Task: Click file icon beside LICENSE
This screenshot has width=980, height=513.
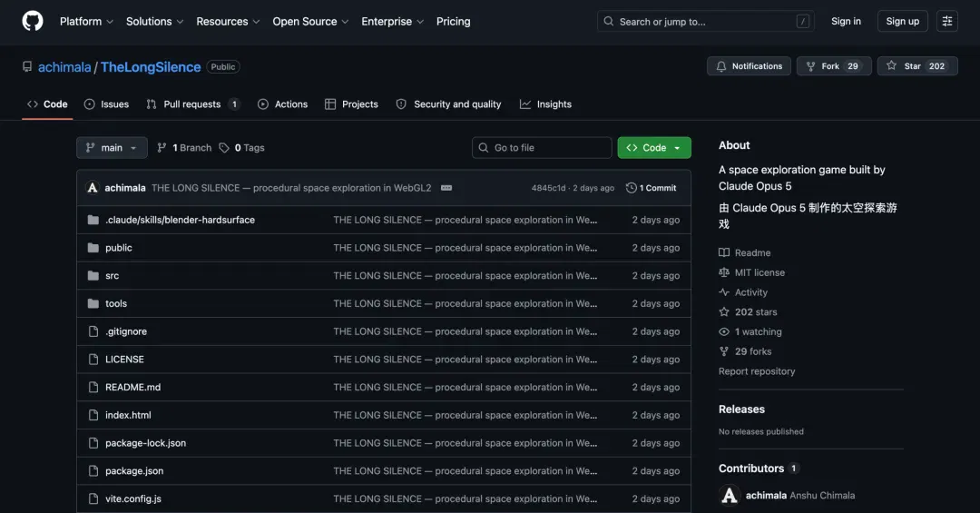Action: tap(93, 360)
